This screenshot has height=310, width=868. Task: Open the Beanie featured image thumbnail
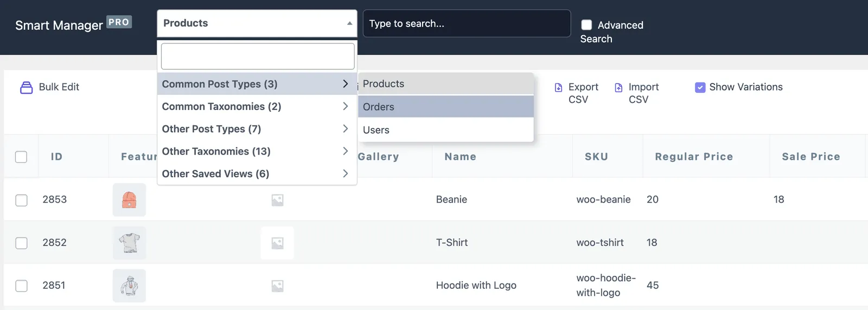pos(129,199)
